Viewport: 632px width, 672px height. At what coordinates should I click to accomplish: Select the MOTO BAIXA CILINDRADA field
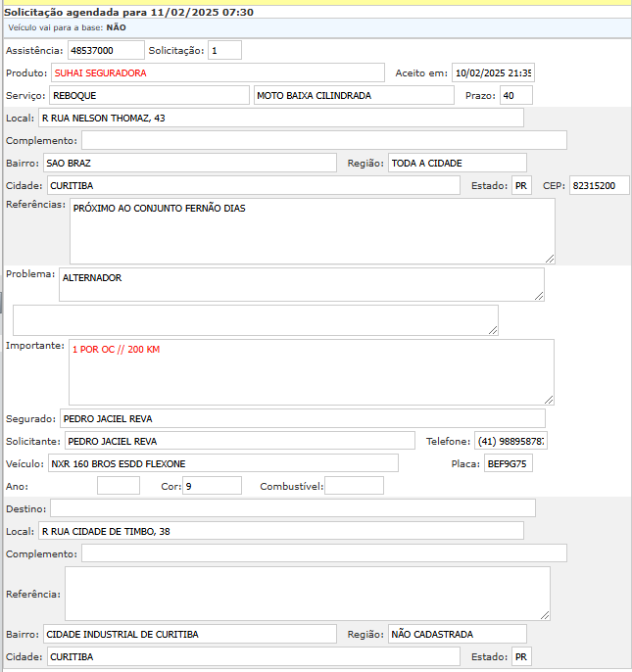(x=354, y=95)
